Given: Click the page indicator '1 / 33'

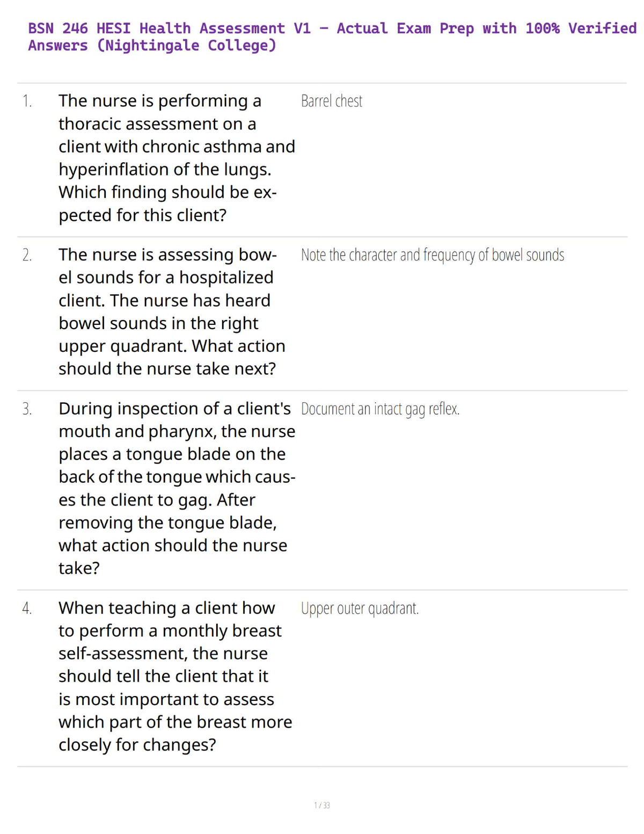Looking at the screenshot, I should [322, 805].
